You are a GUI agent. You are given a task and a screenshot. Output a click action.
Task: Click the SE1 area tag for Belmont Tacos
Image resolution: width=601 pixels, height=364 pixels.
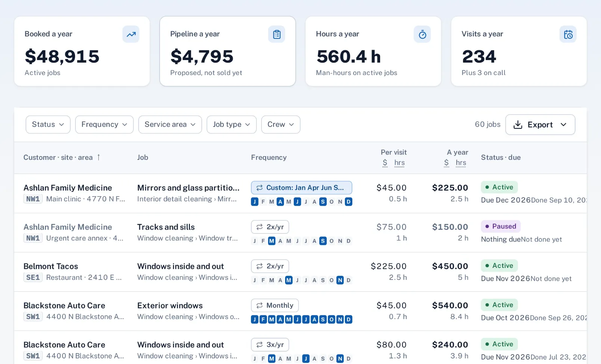click(33, 277)
